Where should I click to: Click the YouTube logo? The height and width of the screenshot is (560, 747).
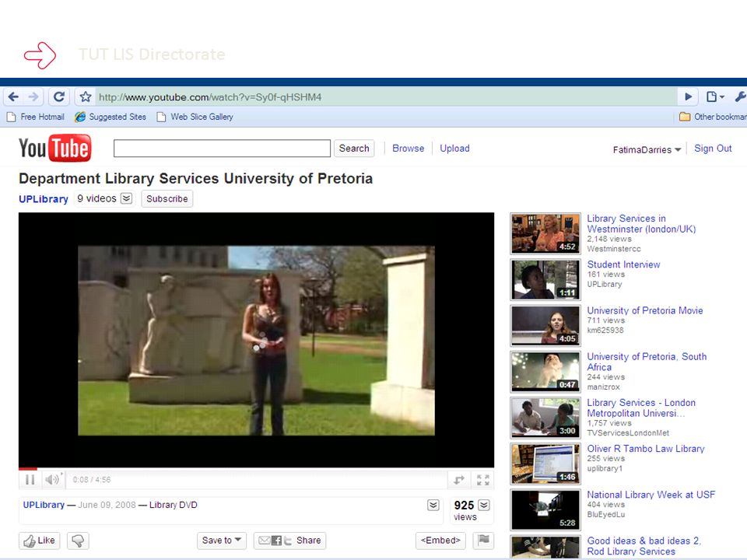(x=54, y=148)
